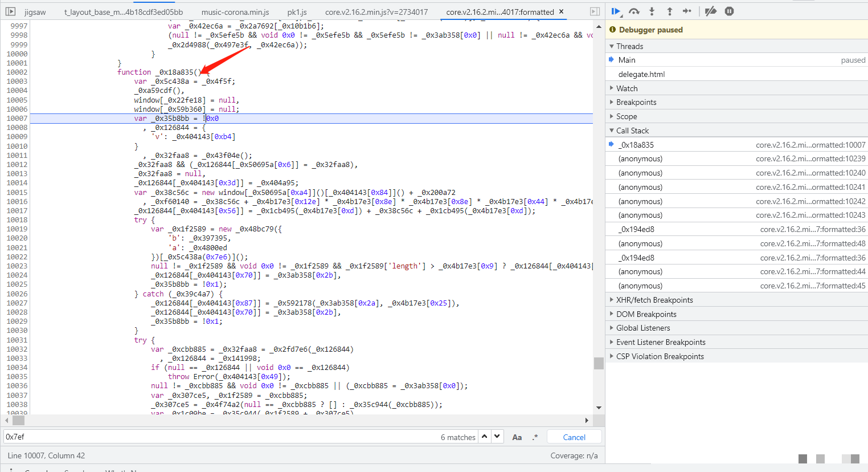
Task: Step into next function call
Action: pyautogui.click(x=652, y=11)
